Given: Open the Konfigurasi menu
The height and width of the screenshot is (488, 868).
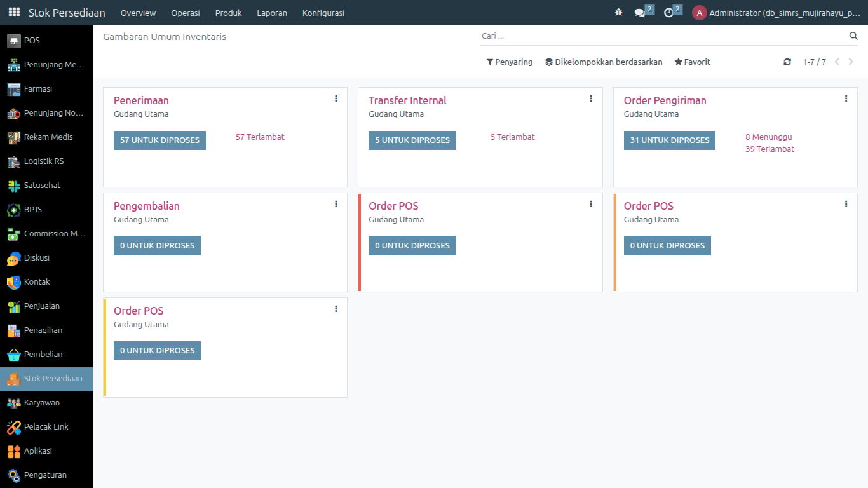Looking at the screenshot, I should (323, 13).
